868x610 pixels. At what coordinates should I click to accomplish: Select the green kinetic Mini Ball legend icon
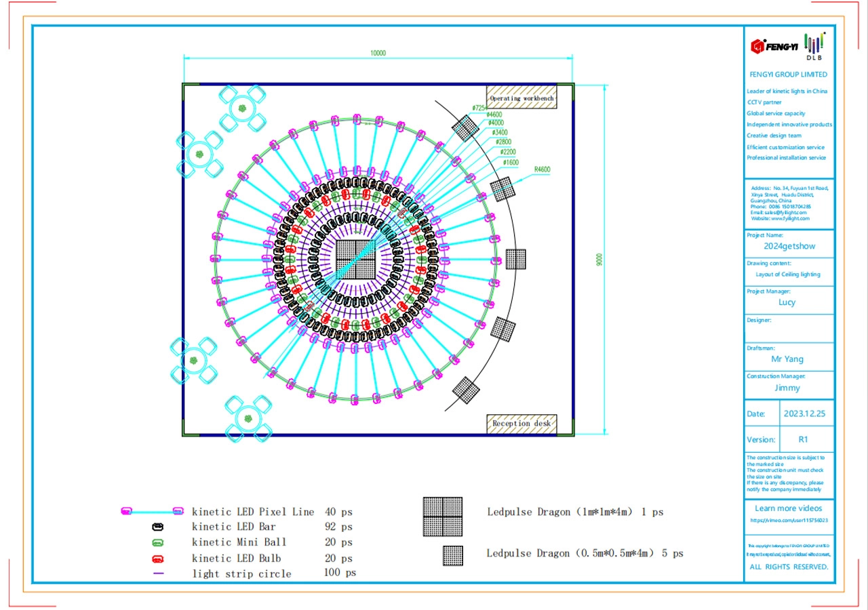tap(157, 542)
